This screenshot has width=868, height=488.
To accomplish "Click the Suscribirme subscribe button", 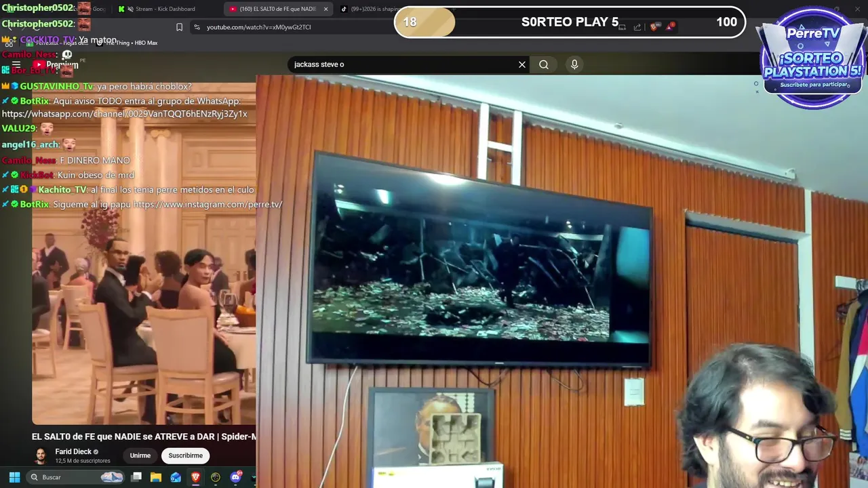I will click(x=186, y=455).
